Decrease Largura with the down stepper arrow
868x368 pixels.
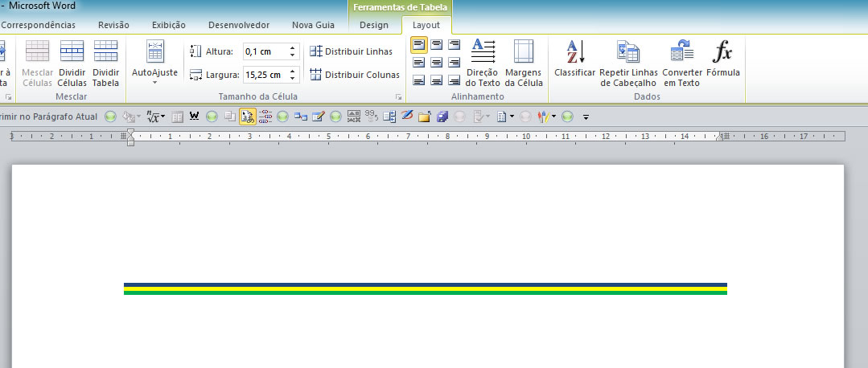point(292,79)
